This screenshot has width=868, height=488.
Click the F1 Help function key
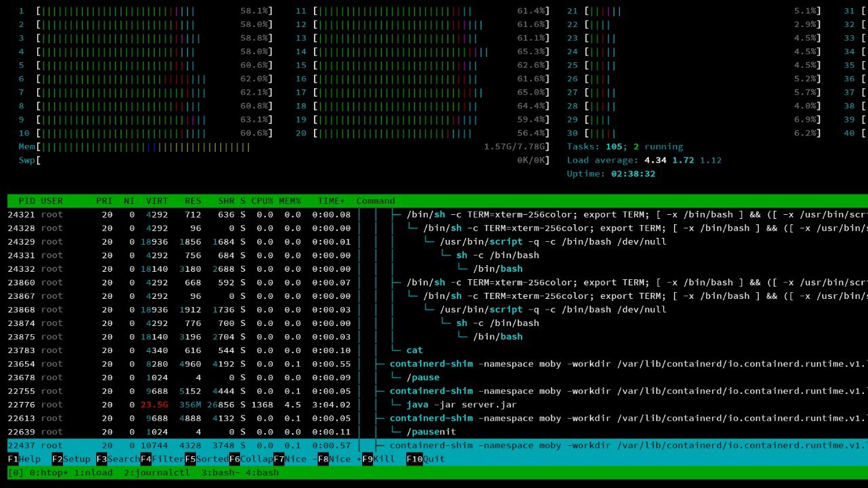pos(24,459)
